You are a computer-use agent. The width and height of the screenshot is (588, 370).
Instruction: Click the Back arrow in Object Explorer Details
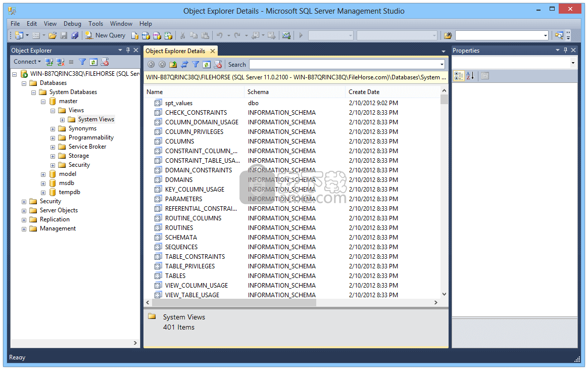pyautogui.click(x=151, y=65)
